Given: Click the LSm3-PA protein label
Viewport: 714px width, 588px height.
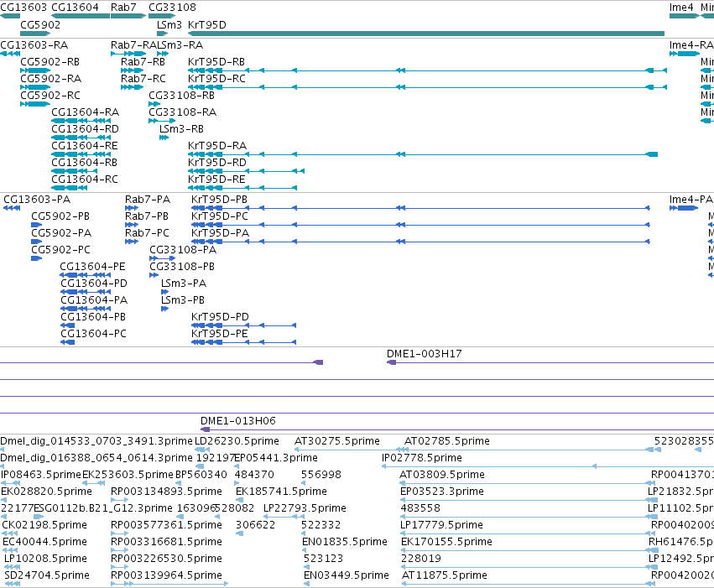Looking at the screenshot, I should click(x=184, y=284).
